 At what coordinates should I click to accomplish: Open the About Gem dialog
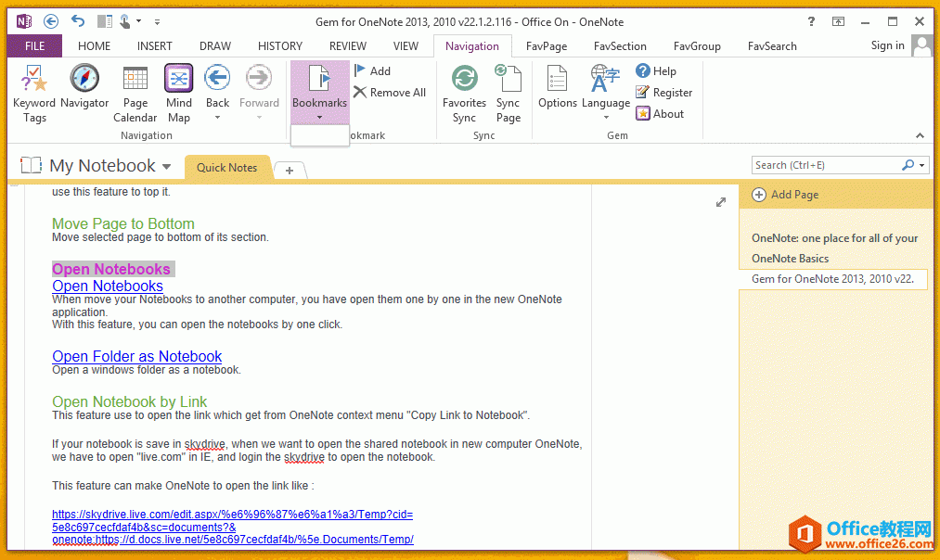click(x=660, y=114)
